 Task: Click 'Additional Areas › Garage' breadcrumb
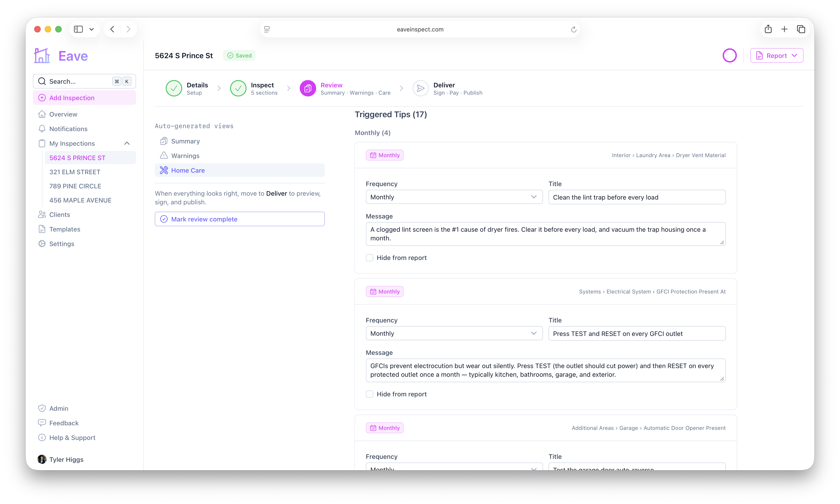(649, 428)
